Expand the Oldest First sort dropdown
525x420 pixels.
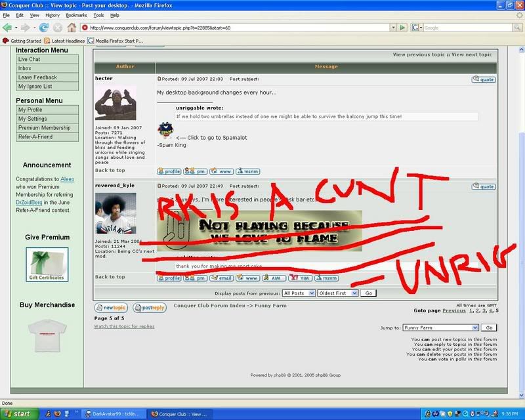tap(337, 293)
